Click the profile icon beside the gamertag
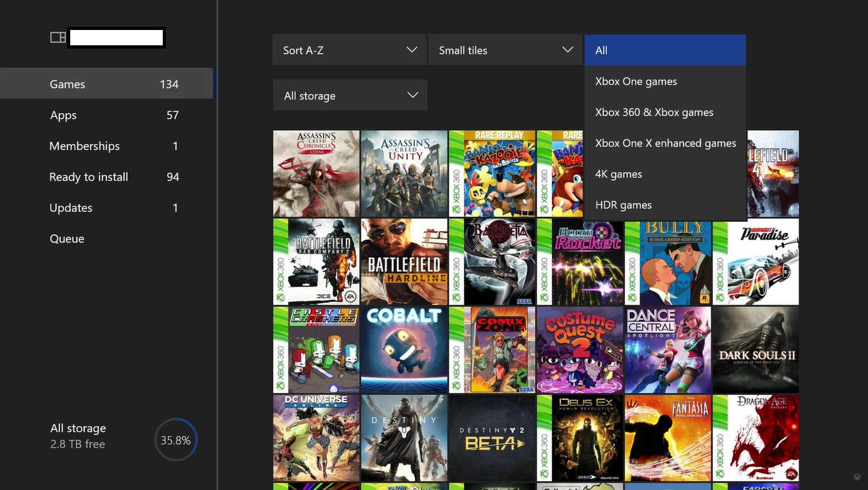The image size is (868, 490). point(58,38)
